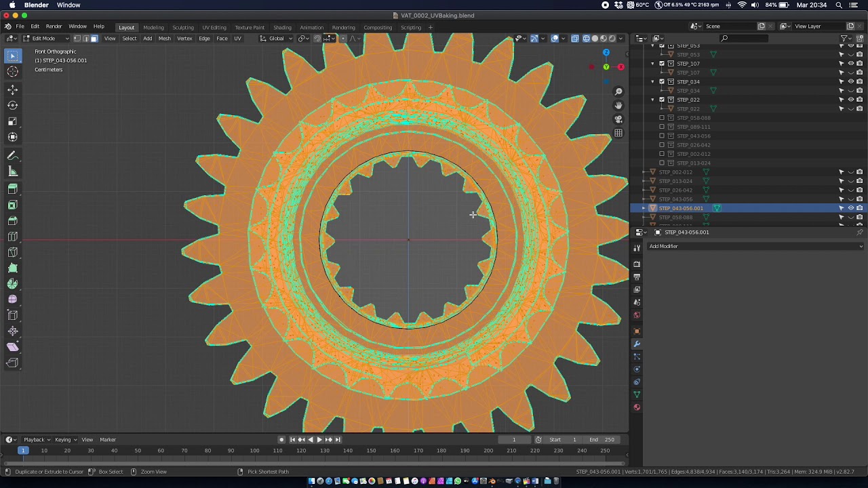Select the Move tool
The height and width of the screenshot is (488, 868).
[13, 89]
